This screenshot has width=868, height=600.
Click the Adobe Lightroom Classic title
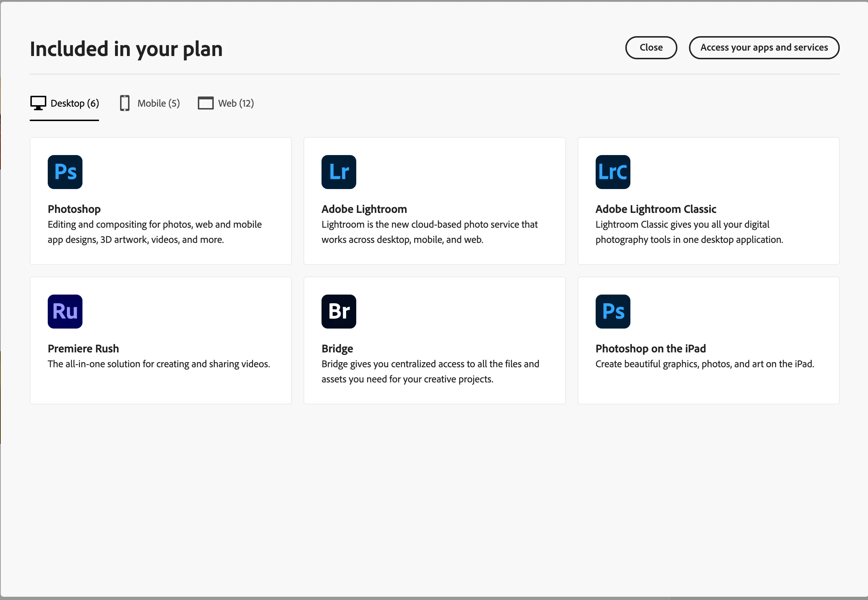pos(655,209)
